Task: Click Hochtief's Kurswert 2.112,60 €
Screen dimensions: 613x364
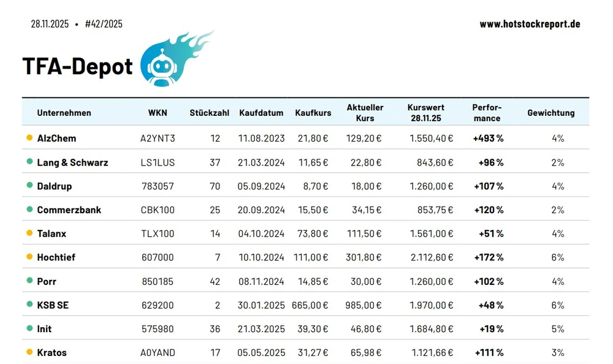Action: pos(431,257)
